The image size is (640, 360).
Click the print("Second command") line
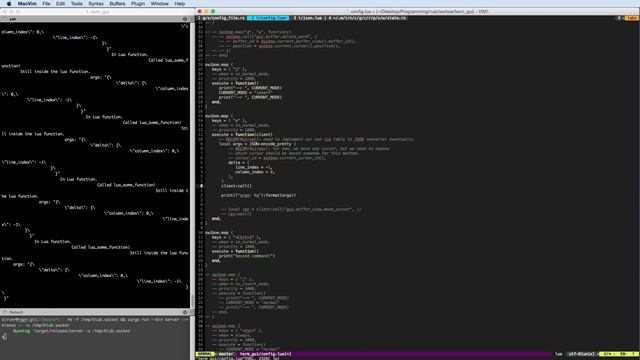point(247,256)
